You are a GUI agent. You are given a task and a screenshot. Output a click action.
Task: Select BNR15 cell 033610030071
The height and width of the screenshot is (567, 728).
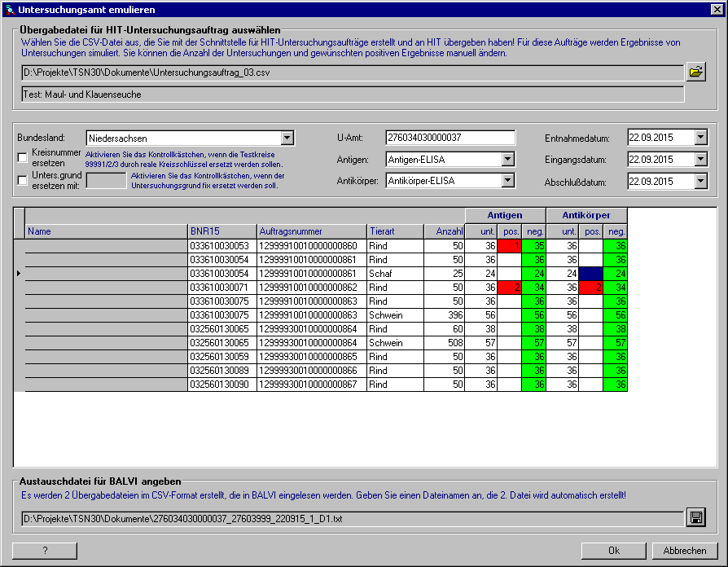tap(222, 288)
